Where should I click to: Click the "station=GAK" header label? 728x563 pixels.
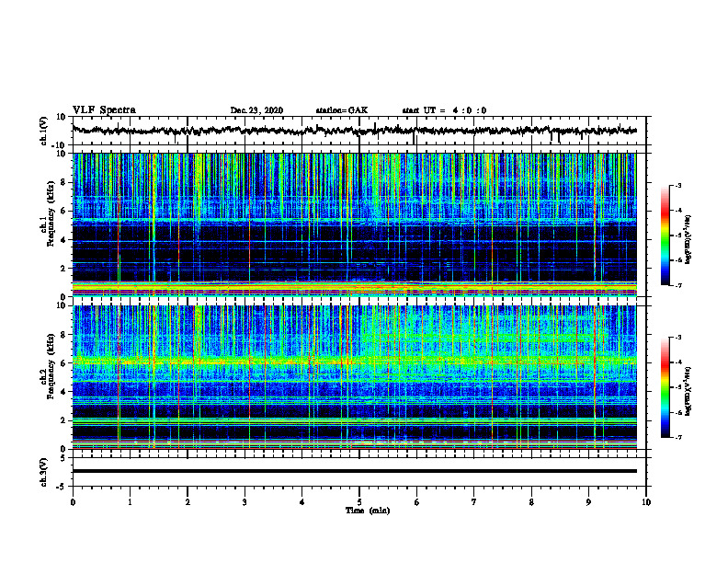point(342,110)
